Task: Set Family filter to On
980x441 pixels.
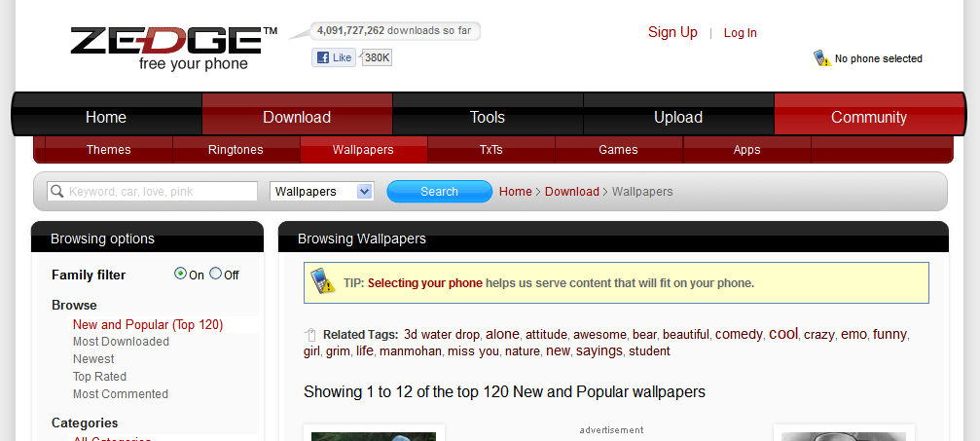Action: click(x=181, y=274)
